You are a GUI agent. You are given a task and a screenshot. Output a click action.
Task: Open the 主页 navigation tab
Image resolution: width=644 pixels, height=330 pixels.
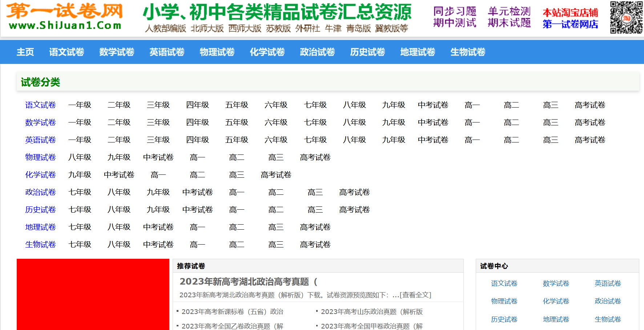25,52
